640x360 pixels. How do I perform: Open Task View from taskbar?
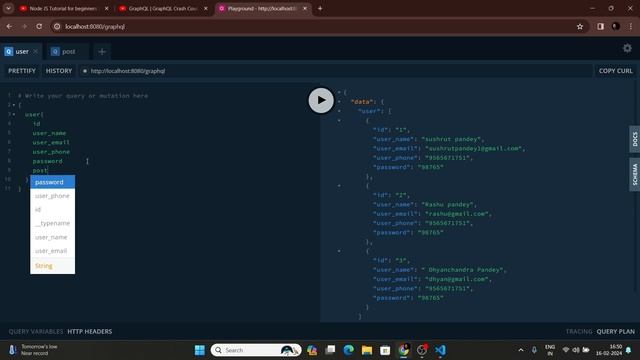(330, 350)
